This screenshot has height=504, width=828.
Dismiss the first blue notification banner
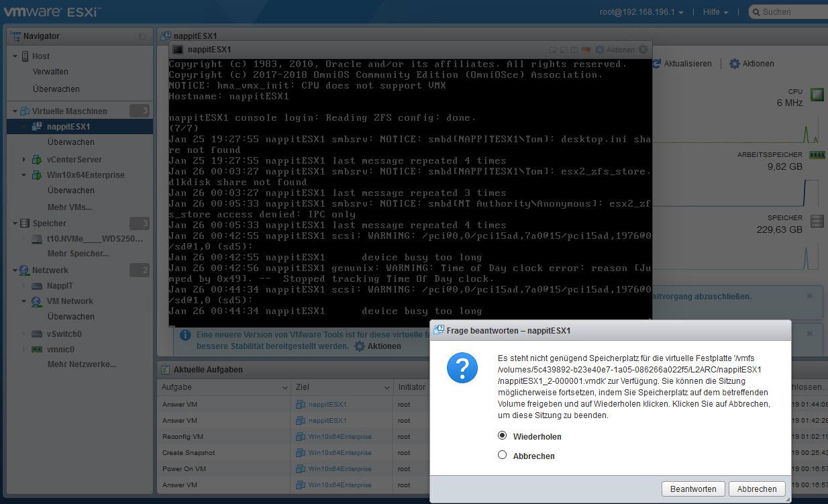pyautogui.click(x=809, y=296)
